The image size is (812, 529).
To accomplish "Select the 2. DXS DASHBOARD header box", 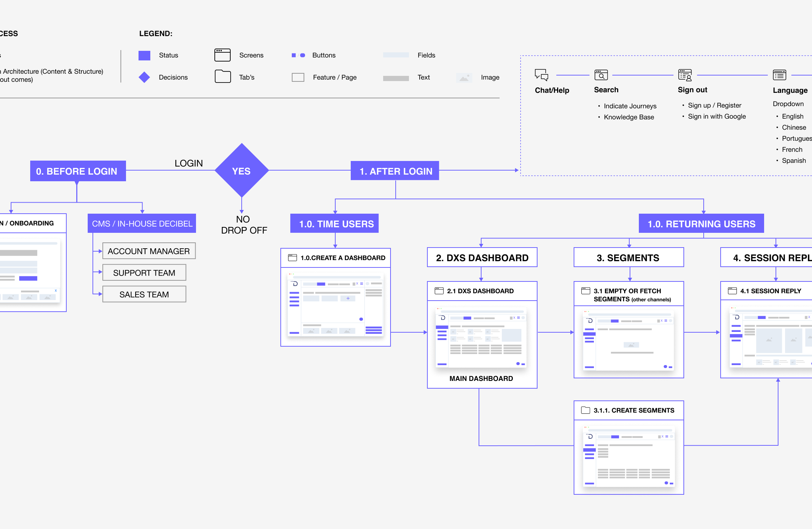I will pyautogui.click(x=482, y=258).
